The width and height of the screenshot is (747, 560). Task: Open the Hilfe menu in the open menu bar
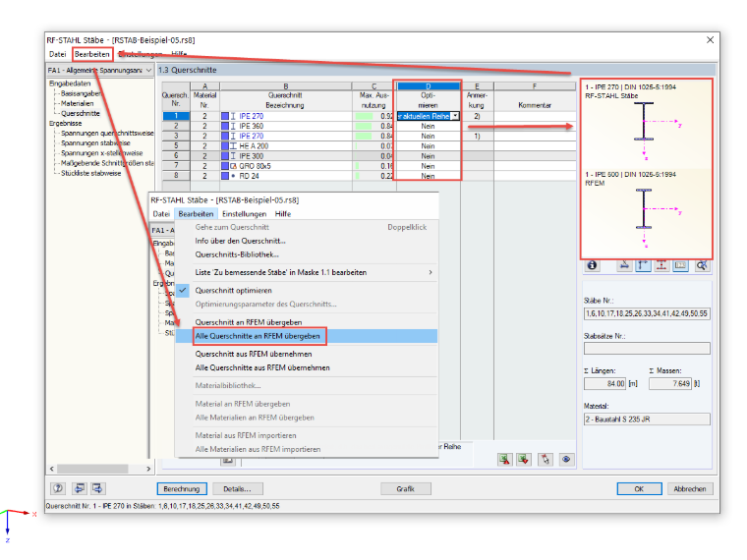point(282,214)
